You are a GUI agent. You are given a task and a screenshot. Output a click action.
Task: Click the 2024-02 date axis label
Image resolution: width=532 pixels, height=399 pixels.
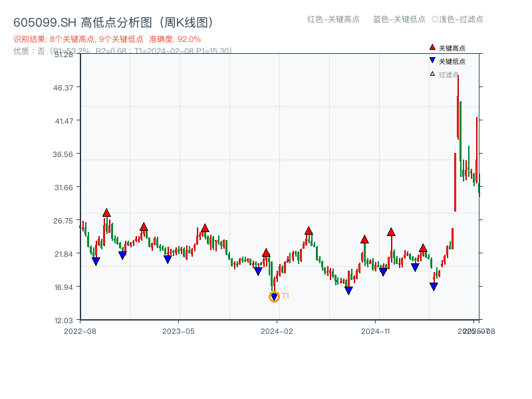tap(277, 331)
